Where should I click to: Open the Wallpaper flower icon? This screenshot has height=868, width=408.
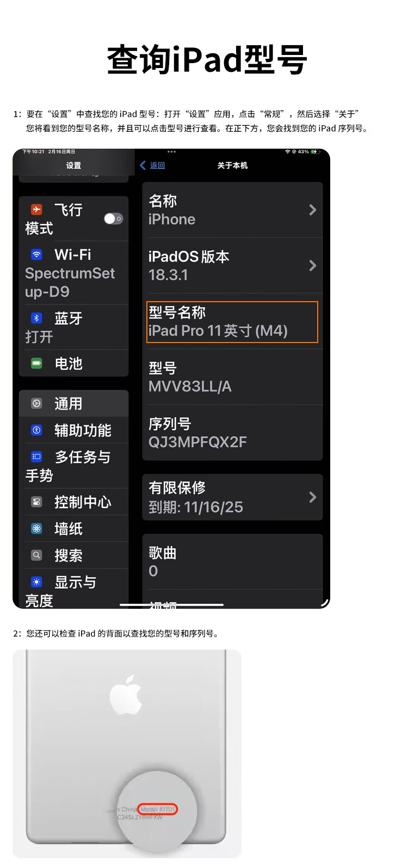(36, 528)
